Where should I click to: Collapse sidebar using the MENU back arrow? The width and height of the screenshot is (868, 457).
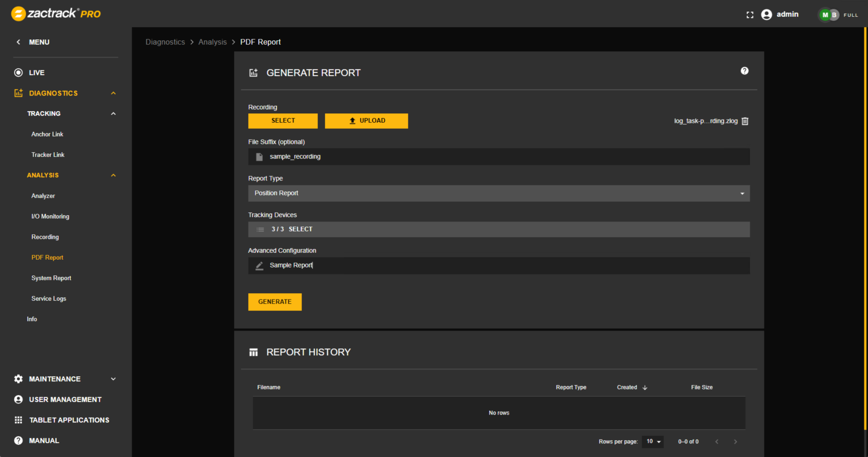point(18,42)
